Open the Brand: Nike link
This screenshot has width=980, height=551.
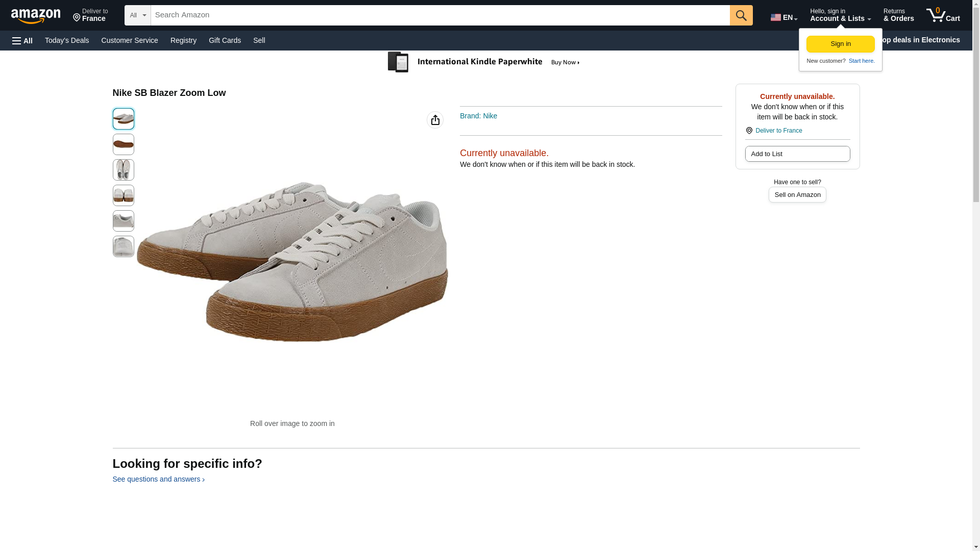[478, 116]
